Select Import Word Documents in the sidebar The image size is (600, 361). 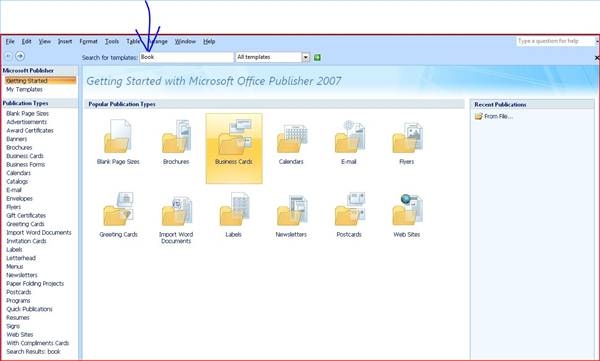click(x=39, y=232)
